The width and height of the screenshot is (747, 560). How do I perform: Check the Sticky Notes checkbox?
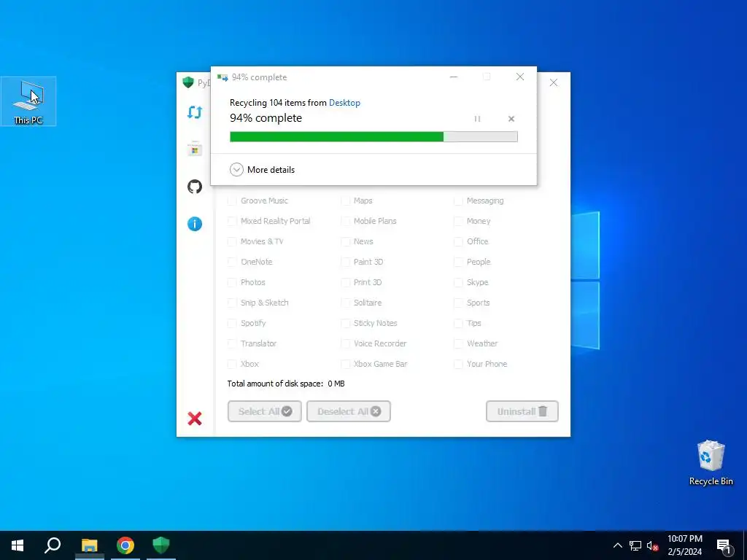point(345,323)
